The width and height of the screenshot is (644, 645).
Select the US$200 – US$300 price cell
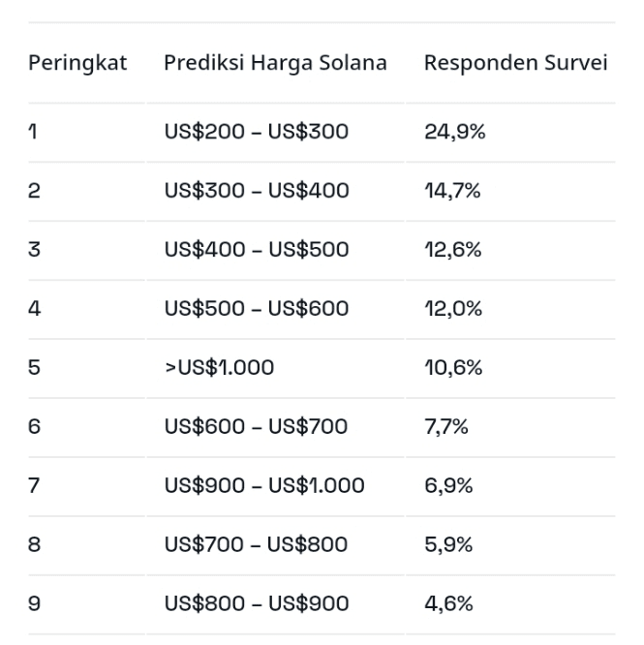pyautogui.click(x=256, y=132)
